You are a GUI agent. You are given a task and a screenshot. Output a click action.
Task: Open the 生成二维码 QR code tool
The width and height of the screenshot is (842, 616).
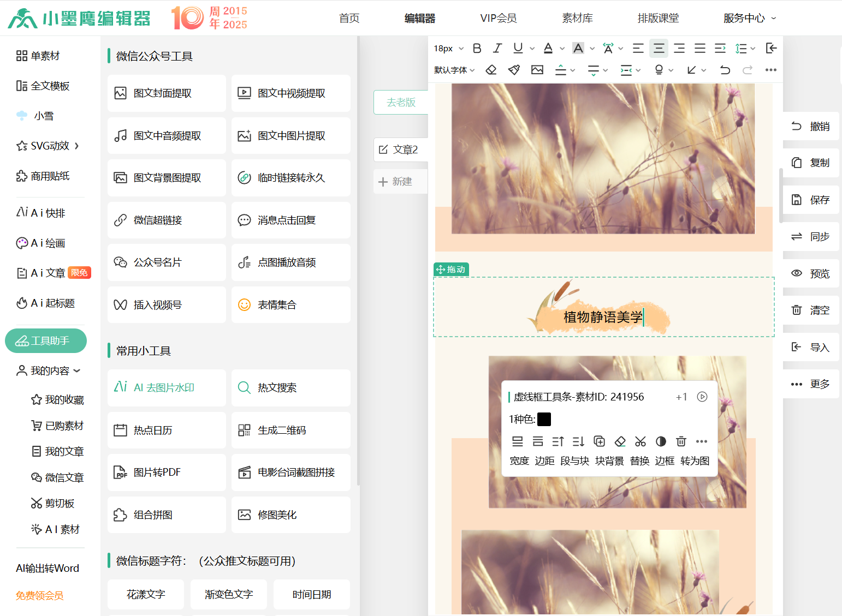pos(290,430)
